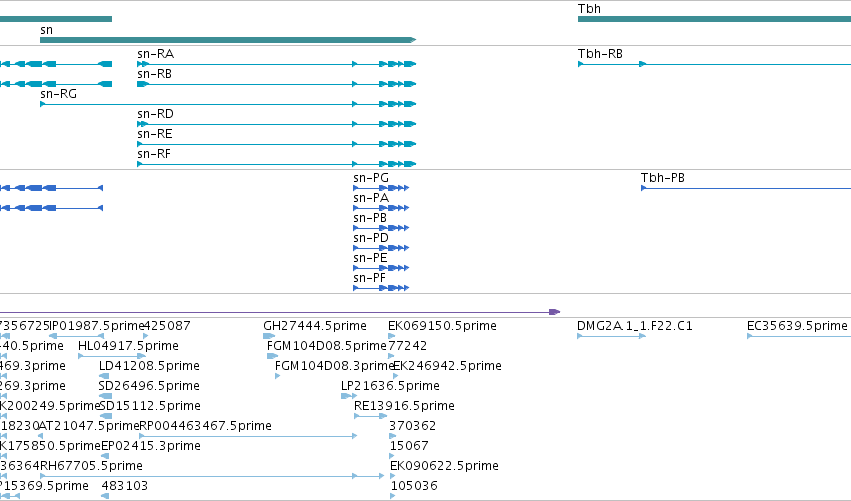851x501 pixels.
Task: Click AT21047.5prime EST label
Action: [90, 426]
